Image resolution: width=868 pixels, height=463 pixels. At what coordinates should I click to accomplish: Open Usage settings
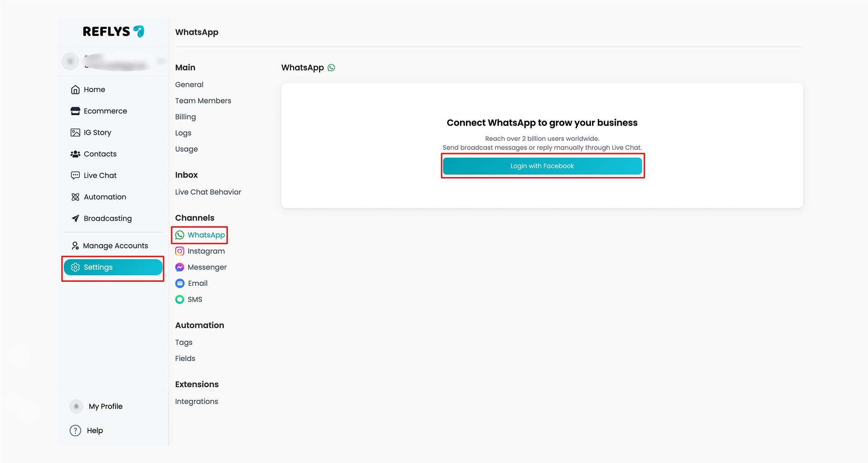pyautogui.click(x=187, y=149)
